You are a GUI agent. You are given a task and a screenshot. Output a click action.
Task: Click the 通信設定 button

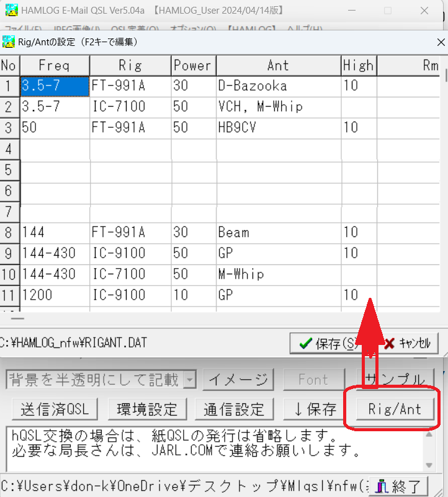pos(233,409)
